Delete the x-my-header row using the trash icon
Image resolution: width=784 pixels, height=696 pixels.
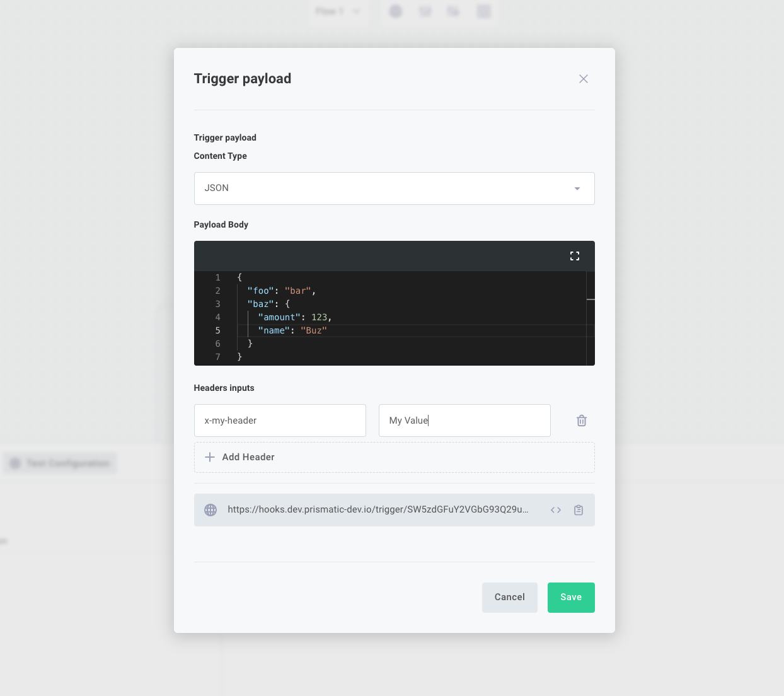coord(581,420)
